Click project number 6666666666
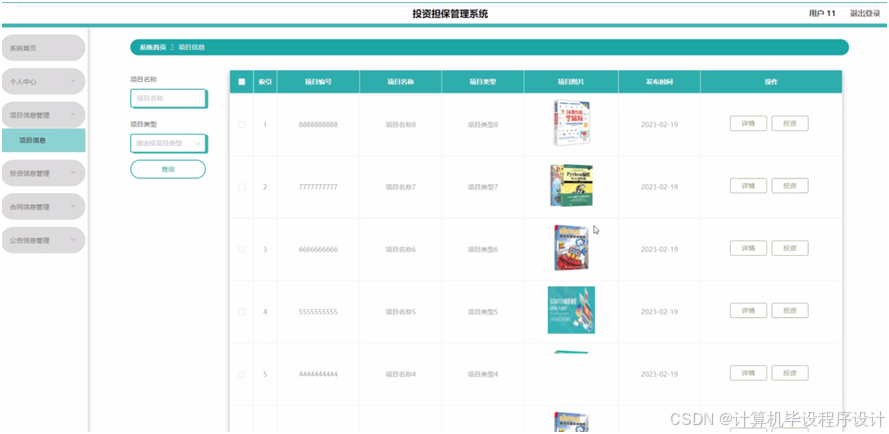Viewport: 889px width, 434px height. coord(318,250)
